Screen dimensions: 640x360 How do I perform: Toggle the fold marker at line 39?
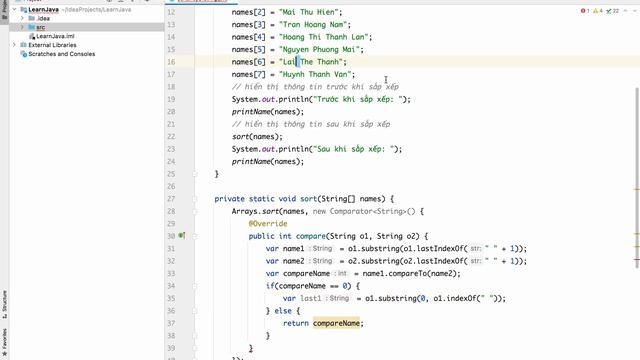click(195, 348)
